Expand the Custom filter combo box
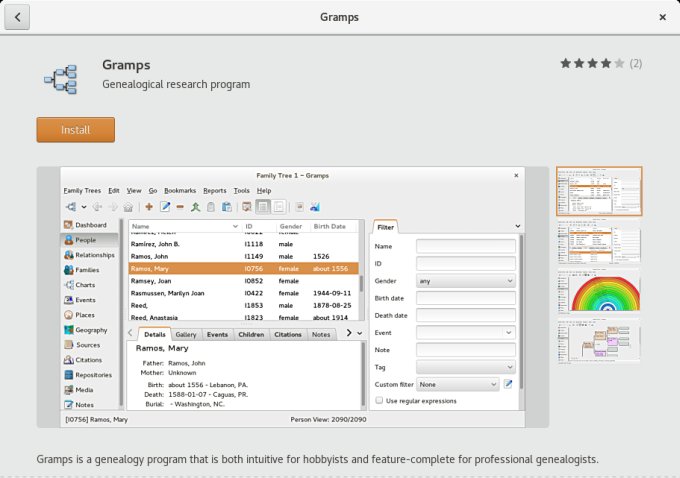This screenshot has height=478, width=680. coord(458,384)
